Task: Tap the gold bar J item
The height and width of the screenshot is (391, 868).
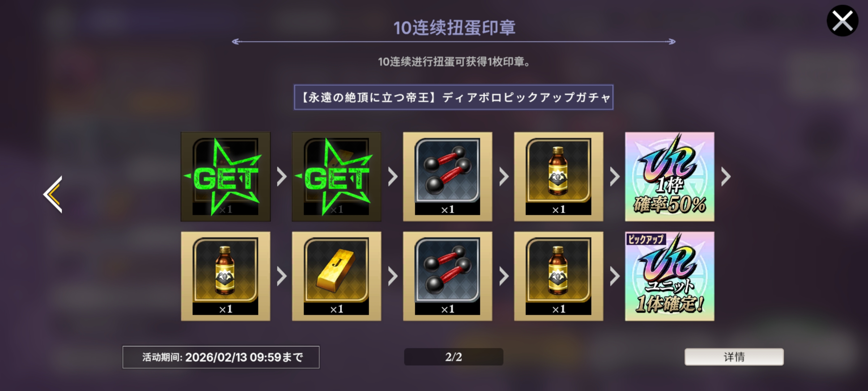Action: pyautogui.click(x=336, y=276)
